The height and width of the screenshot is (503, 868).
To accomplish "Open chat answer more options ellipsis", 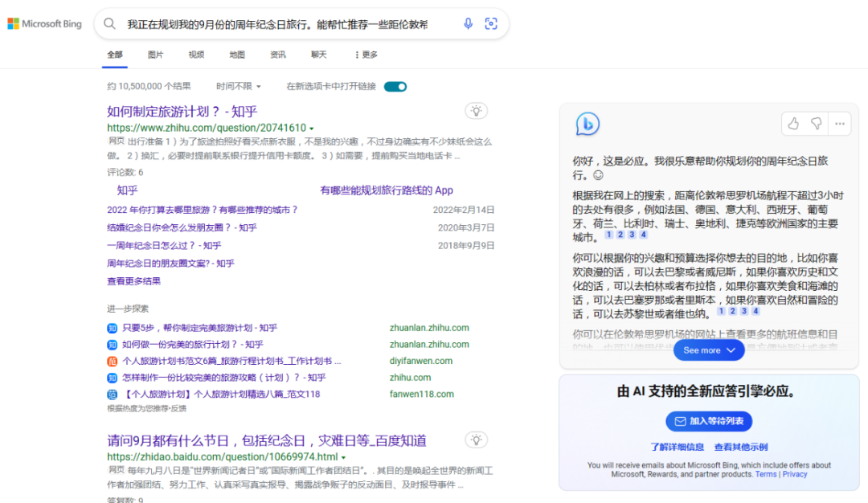I will point(840,124).
